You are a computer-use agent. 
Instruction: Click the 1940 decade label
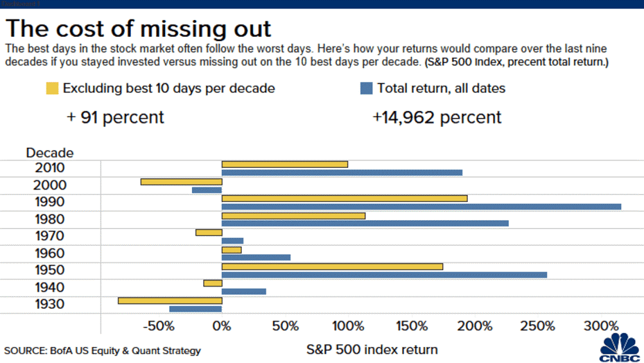pyautogui.click(x=49, y=287)
